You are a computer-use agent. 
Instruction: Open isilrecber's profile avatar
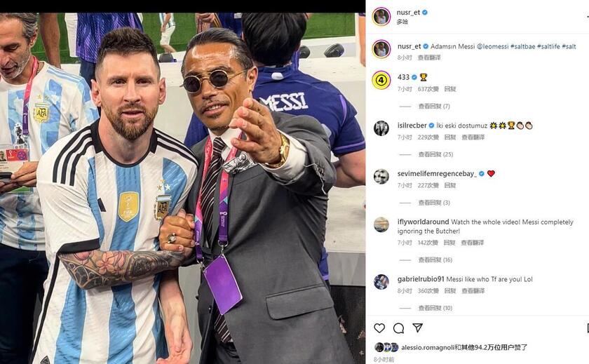381,128
